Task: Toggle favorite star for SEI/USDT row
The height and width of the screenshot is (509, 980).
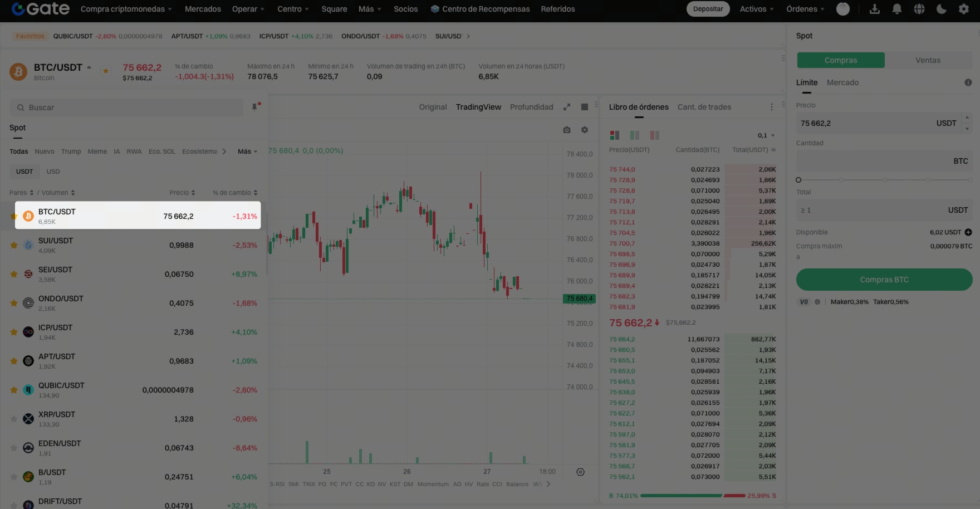Action: click(14, 274)
